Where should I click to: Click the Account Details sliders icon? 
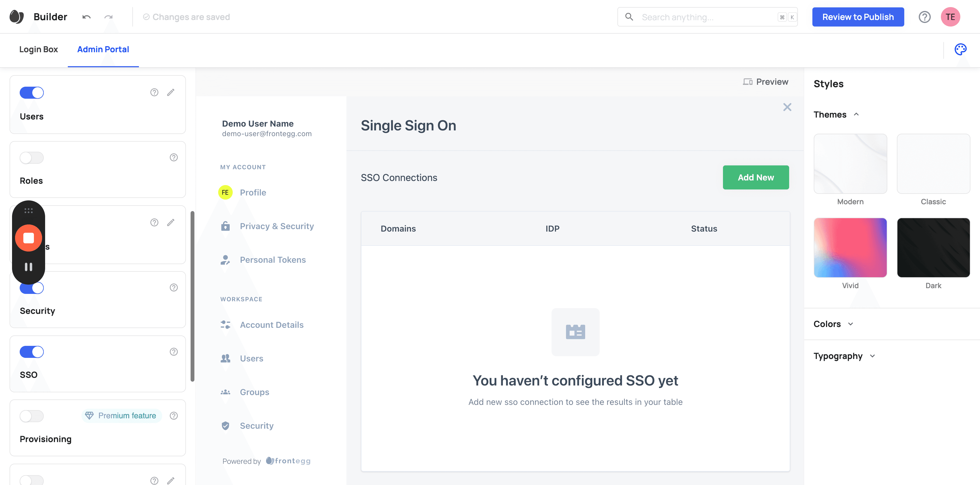pyautogui.click(x=225, y=325)
